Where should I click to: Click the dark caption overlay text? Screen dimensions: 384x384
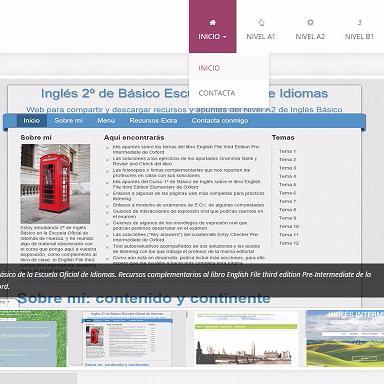tap(185, 280)
